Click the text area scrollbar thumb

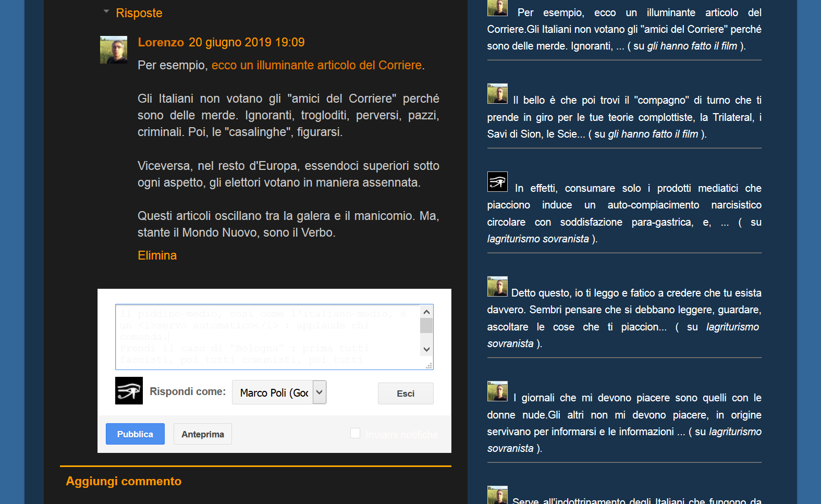point(426,325)
